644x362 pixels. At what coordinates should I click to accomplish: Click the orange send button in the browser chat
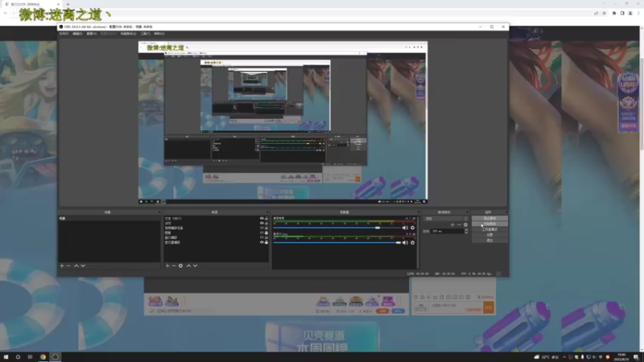coord(489,307)
